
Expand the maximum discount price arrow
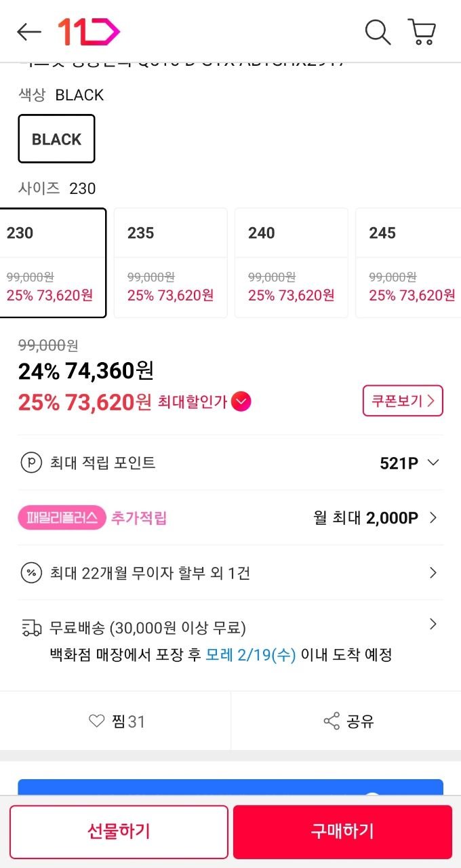pyautogui.click(x=241, y=402)
